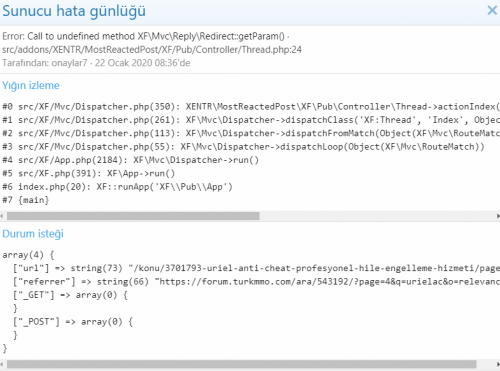Close the Sunucu hata günlüğü dialog
Image resolution: width=500 pixels, height=371 pixels.
coord(492,10)
